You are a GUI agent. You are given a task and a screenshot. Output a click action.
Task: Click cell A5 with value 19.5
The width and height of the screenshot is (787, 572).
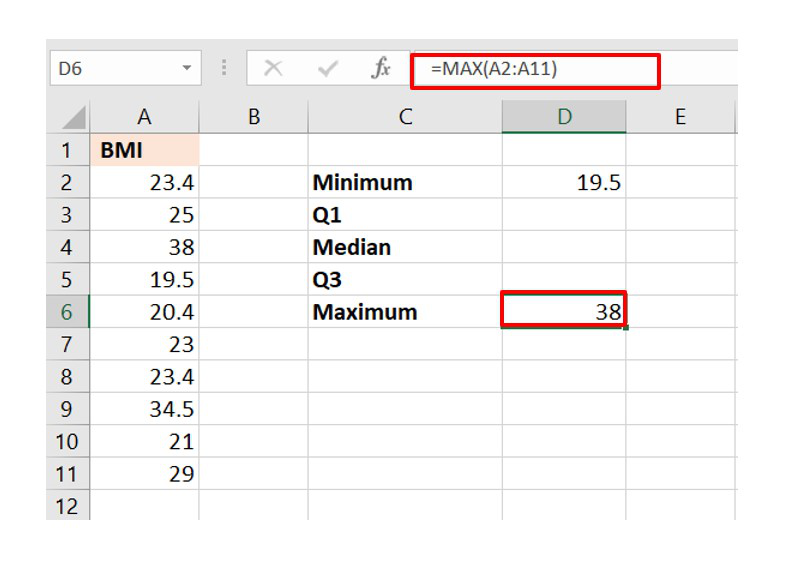coord(145,279)
